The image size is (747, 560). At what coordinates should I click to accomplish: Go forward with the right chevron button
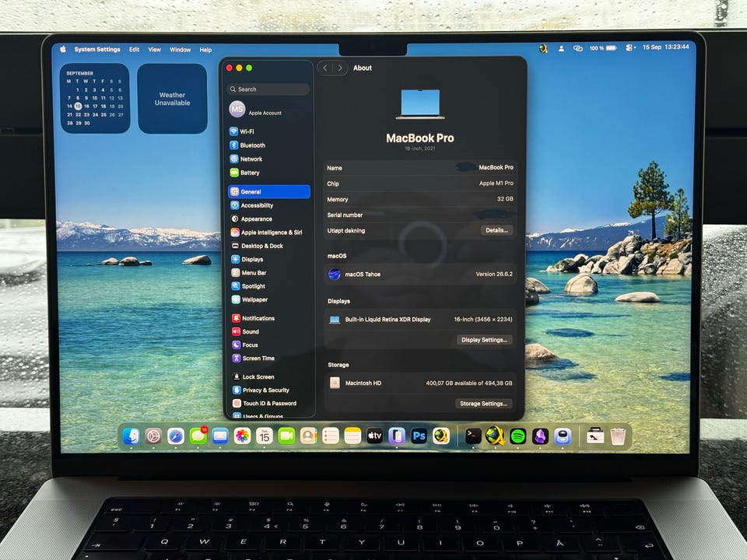tap(340, 68)
